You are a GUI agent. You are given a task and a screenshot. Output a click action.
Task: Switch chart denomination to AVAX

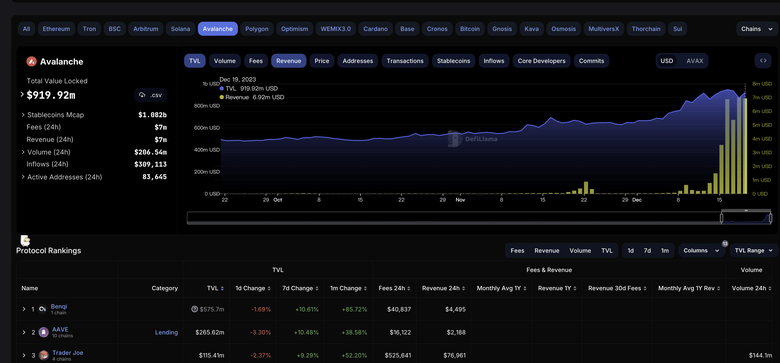pyautogui.click(x=695, y=61)
